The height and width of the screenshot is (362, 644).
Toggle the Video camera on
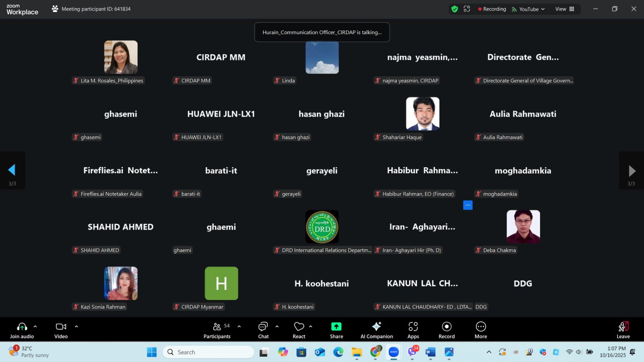61,327
